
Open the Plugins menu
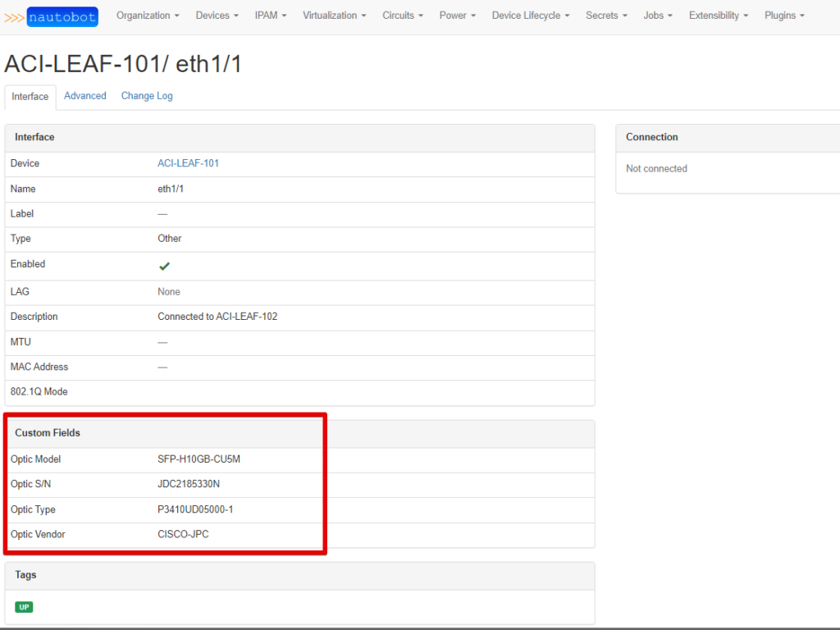[x=783, y=16]
